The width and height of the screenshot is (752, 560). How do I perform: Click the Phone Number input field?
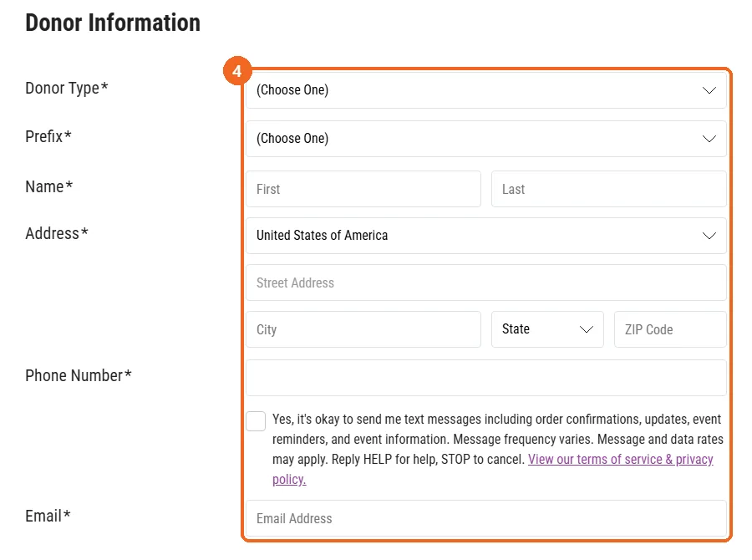point(485,378)
